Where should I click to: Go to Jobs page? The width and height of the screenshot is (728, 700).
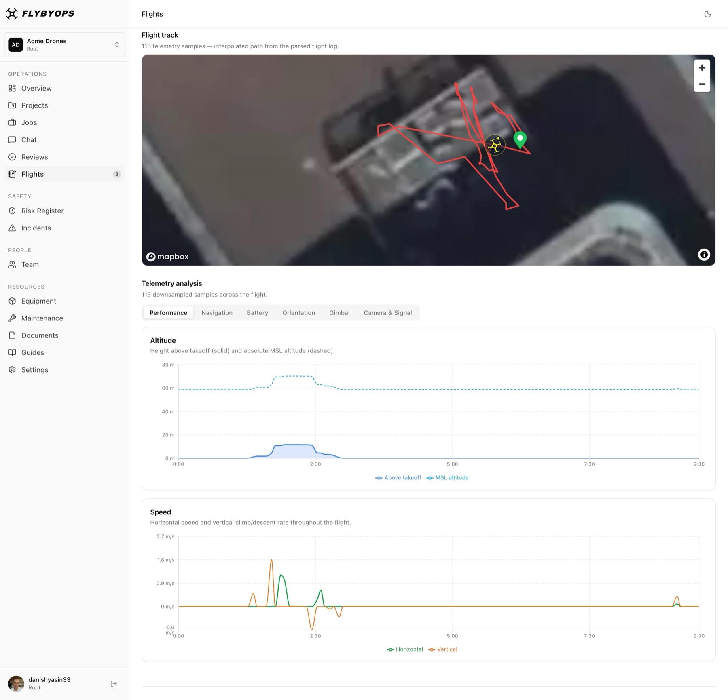[x=64, y=122]
